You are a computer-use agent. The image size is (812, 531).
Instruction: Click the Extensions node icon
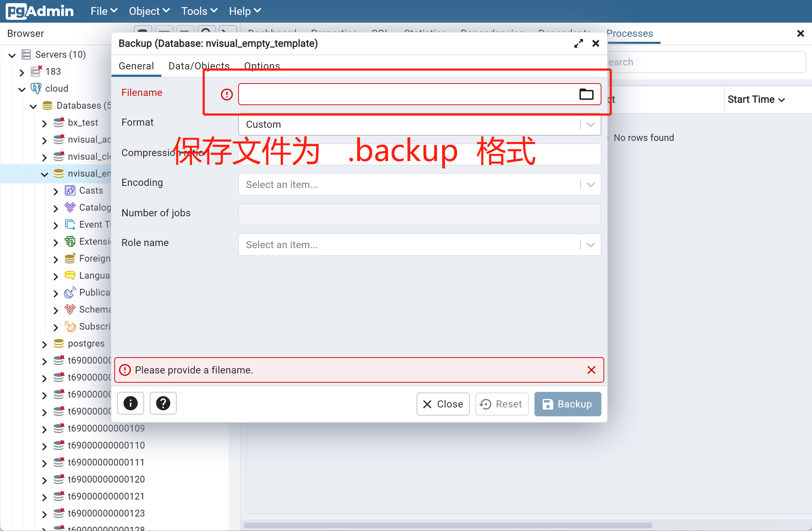coord(70,241)
